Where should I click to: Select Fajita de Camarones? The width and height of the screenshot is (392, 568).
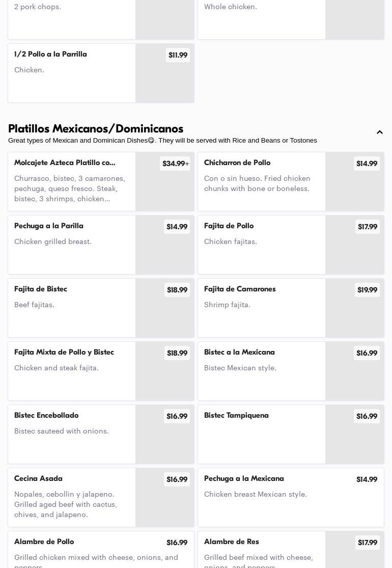[240, 289]
